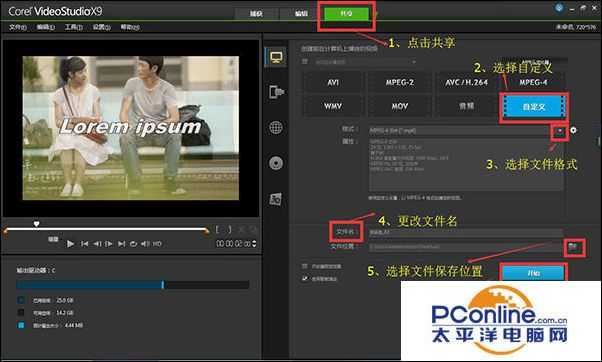Open the project settings dropdown above formats
The height and width of the screenshot is (362, 602).
click(x=365, y=62)
